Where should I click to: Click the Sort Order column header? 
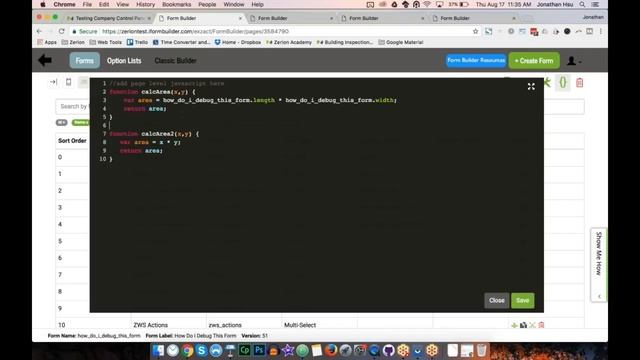coord(72,141)
